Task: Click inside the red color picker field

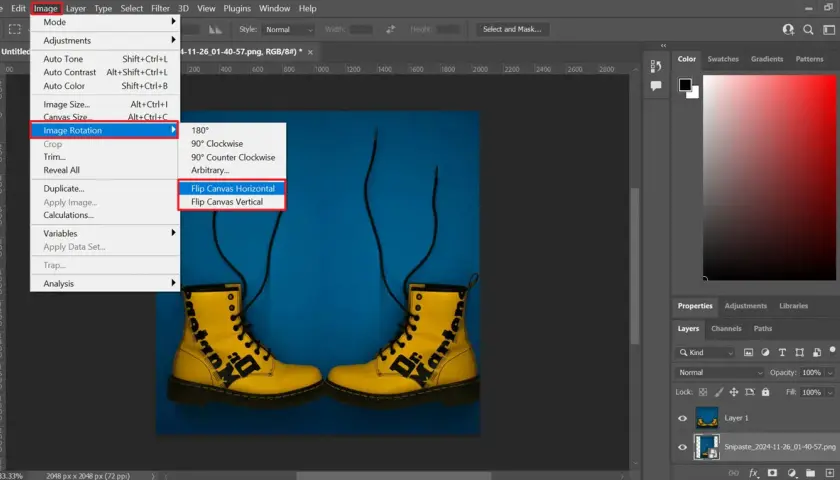Action: (769, 177)
